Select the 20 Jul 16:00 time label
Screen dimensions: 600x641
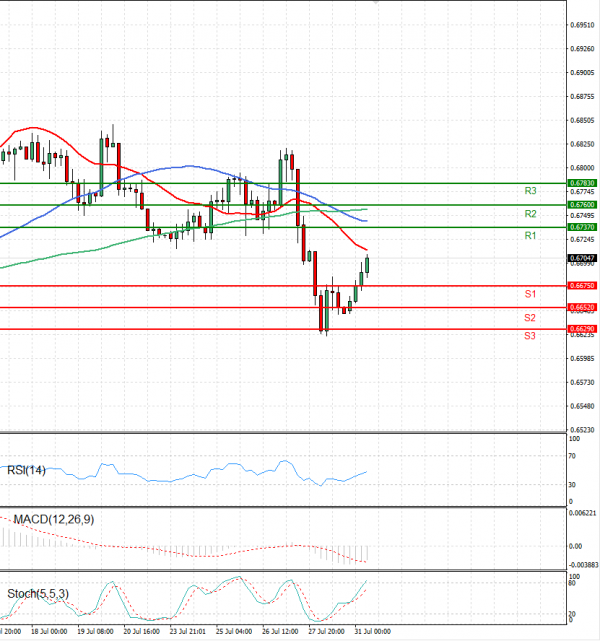[141, 632]
